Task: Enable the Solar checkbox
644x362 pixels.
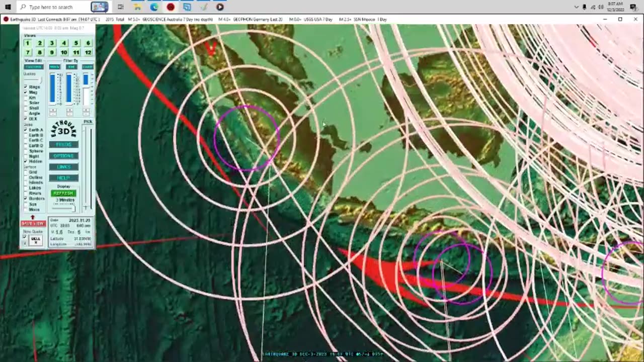Action: pos(26,103)
